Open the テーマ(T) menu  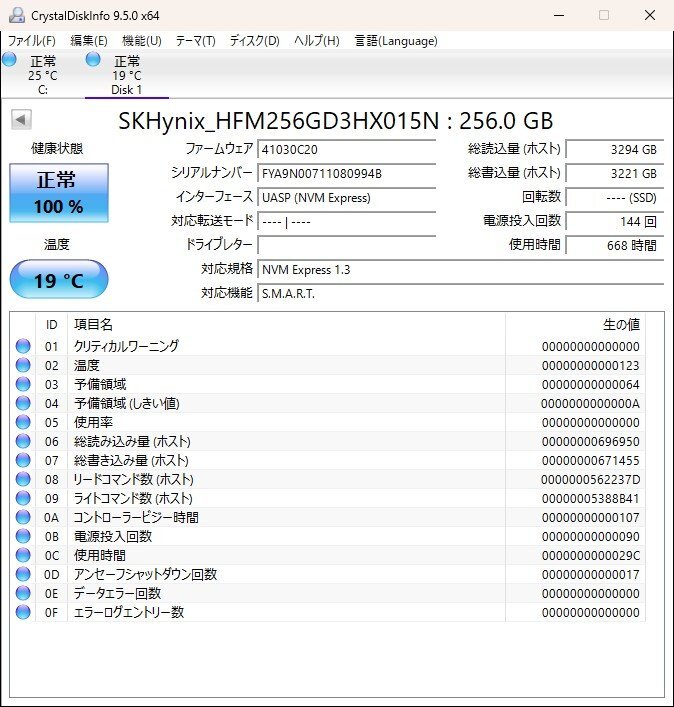pyautogui.click(x=195, y=41)
